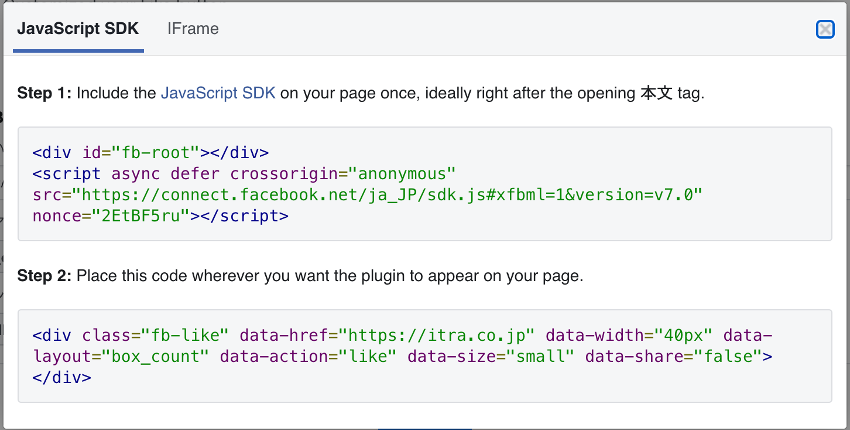850x430 pixels.
Task: Click the data-action="like" attribute text
Action: click(308, 356)
